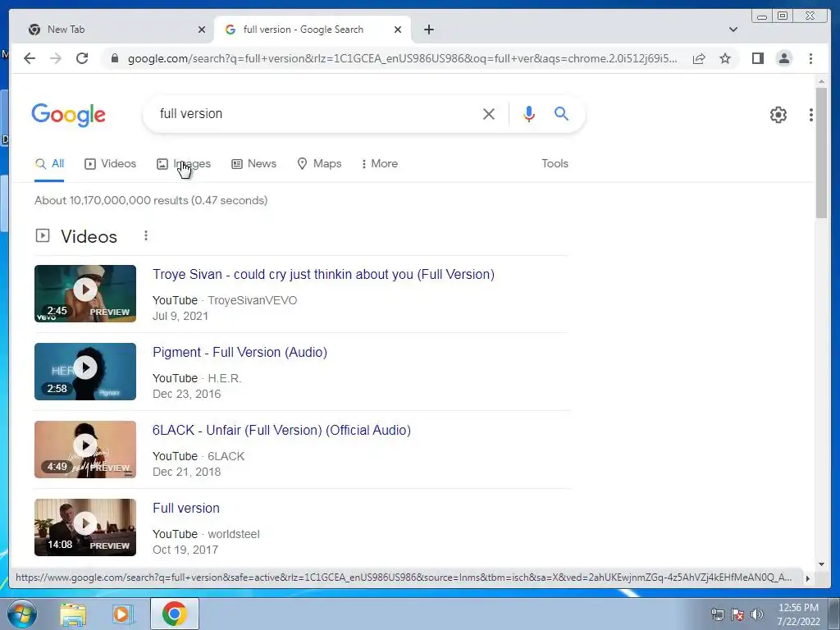This screenshot has height=630, width=840.
Task: Click scrollbar up arrow
Action: click(821, 81)
